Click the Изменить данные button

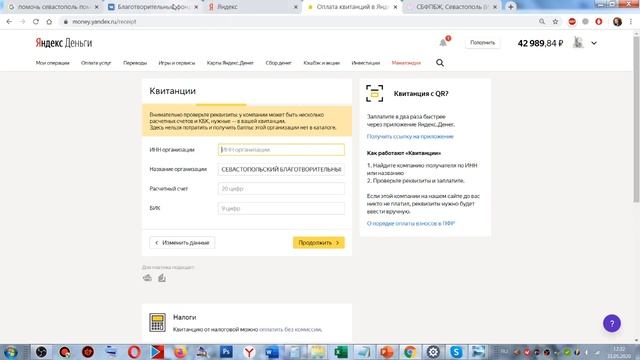coord(182,242)
